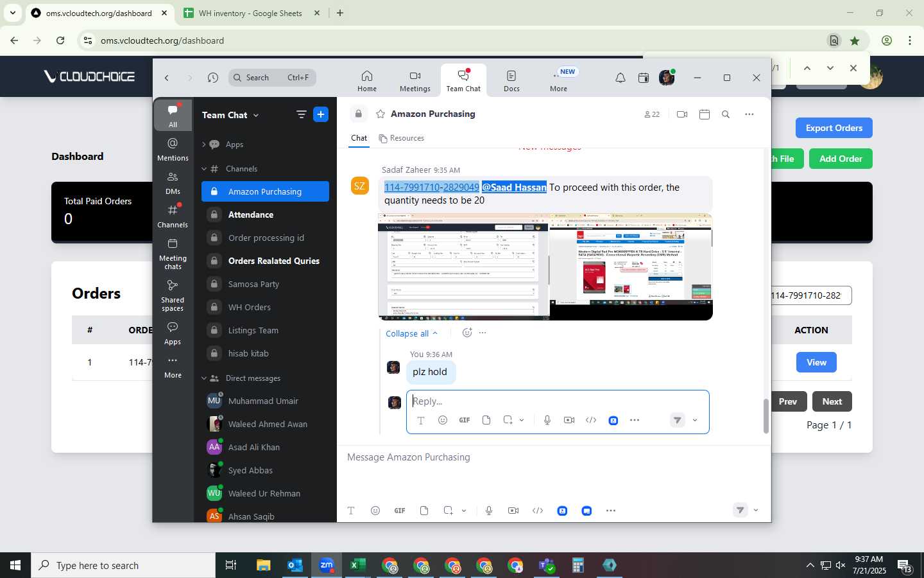Open DMs in sidebar
Screen dimensions: 924x578
tap(173, 182)
